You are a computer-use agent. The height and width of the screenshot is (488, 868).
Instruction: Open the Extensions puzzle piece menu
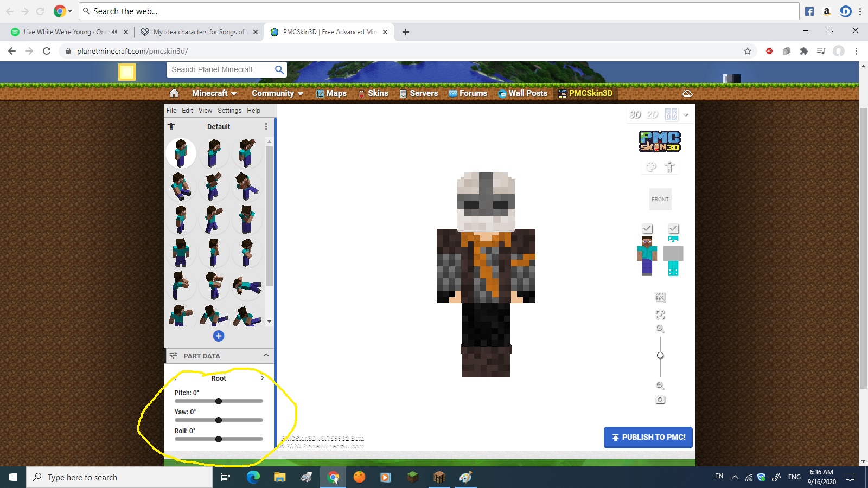804,51
